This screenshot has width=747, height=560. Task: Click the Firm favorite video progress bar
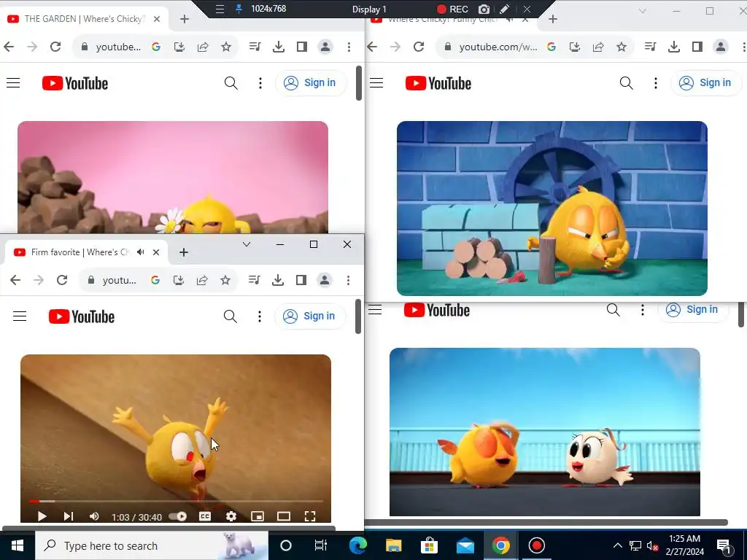(x=175, y=501)
